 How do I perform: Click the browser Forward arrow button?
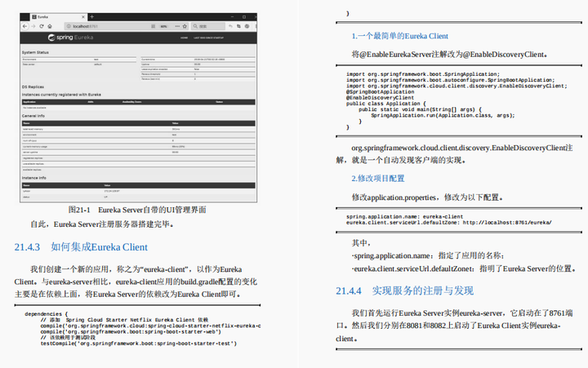click(x=33, y=26)
